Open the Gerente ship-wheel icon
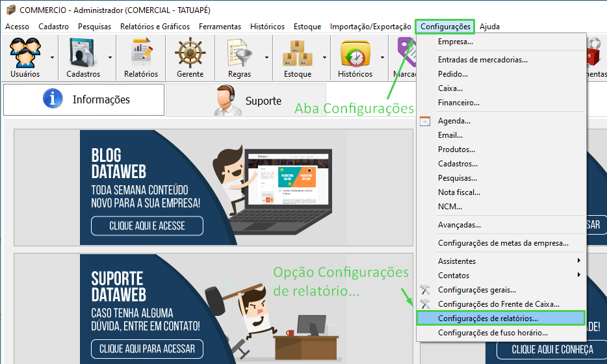The width and height of the screenshot is (607, 364). (190, 53)
